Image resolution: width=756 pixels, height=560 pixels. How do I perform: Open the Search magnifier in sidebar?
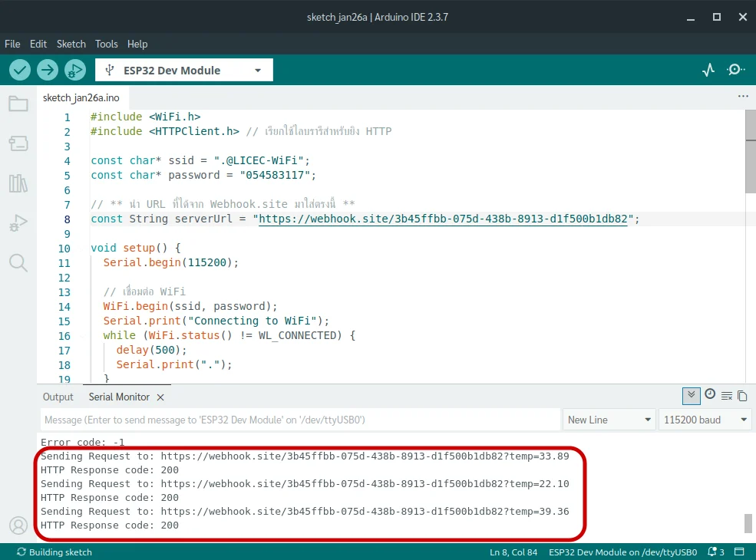coord(18,263)
